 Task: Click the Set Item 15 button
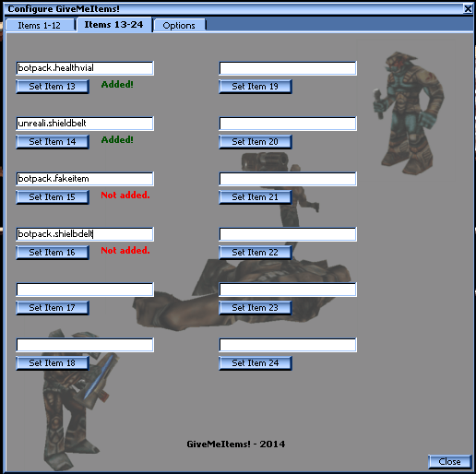(53, 197)
